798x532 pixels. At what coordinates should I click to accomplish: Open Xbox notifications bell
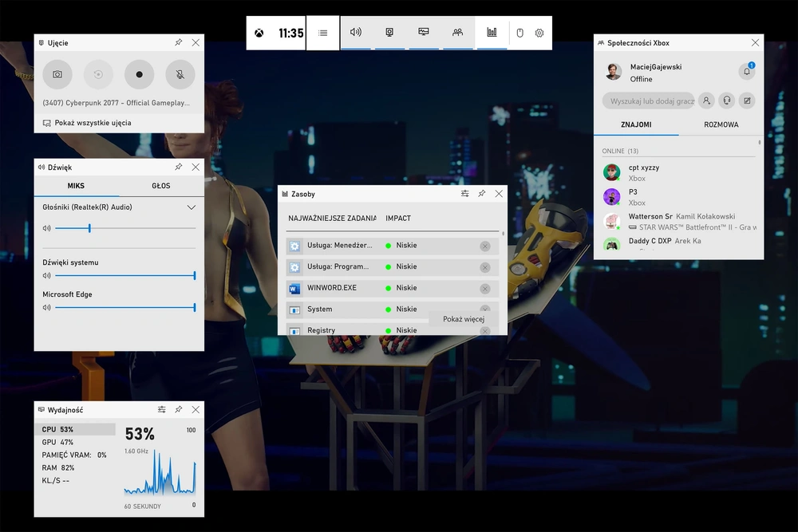[747, 71]
